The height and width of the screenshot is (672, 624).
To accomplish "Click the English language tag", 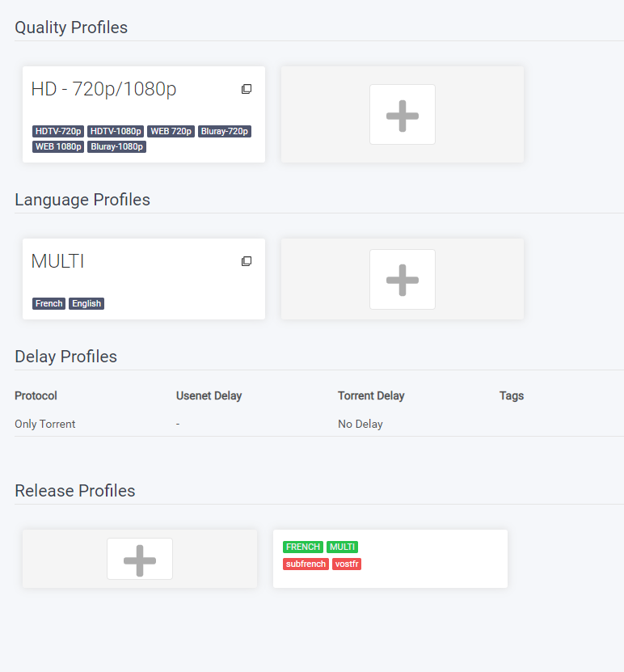I will pos(86,303).
